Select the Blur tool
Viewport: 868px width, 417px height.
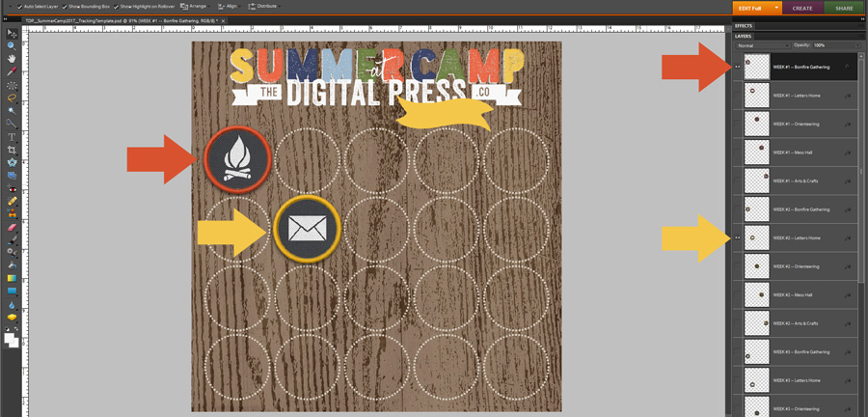click(x=12, y=305)
